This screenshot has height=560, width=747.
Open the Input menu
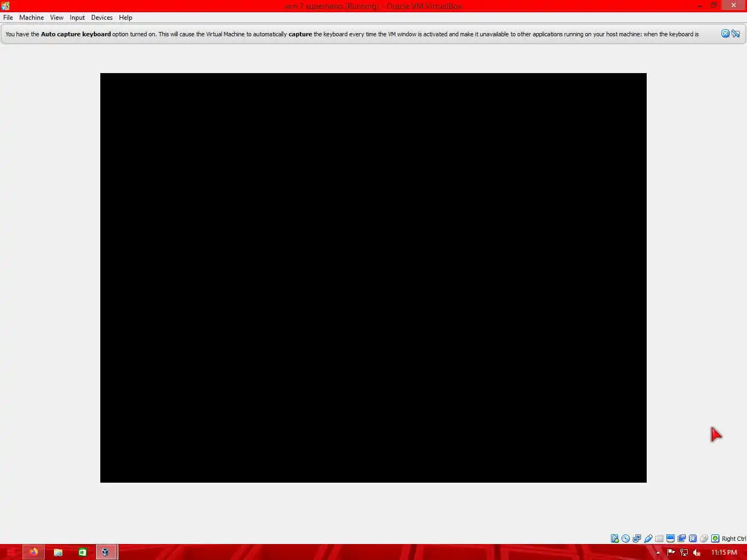click(x=77, y=18)
